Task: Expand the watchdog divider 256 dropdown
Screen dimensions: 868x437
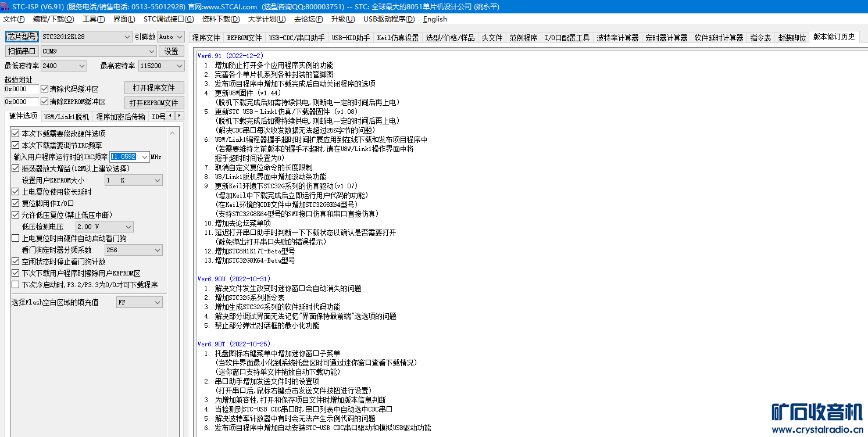Action: coord(133,250)
